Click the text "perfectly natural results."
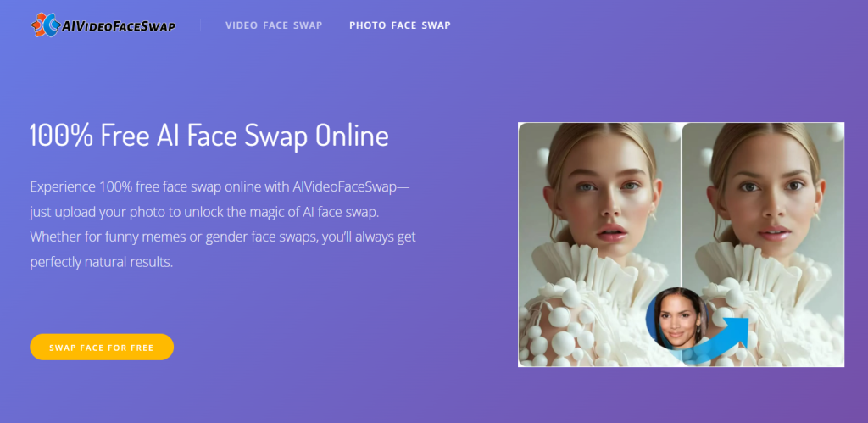Image resolution: width=868 pixels, height=423 pixels. [x=101, y=262]
